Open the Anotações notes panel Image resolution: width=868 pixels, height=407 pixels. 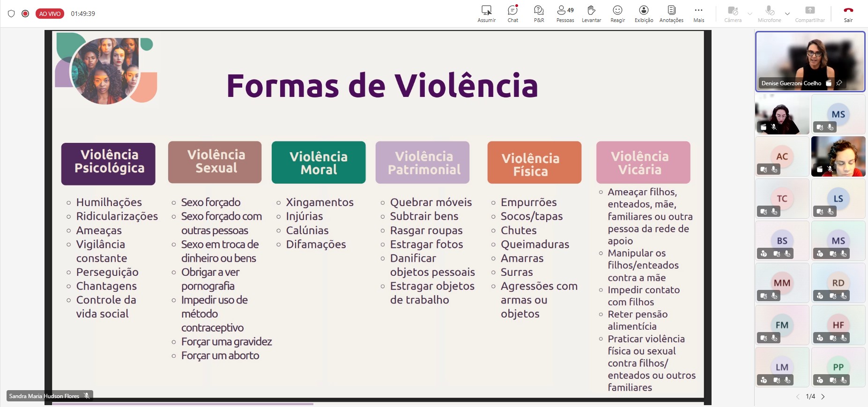click(x=671, y=14)
